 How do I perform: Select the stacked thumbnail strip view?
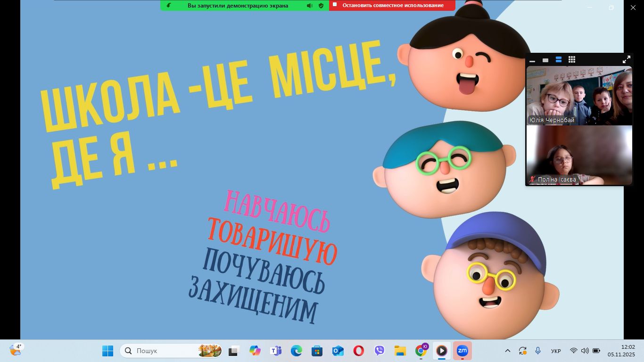click(x=559, y=60)
